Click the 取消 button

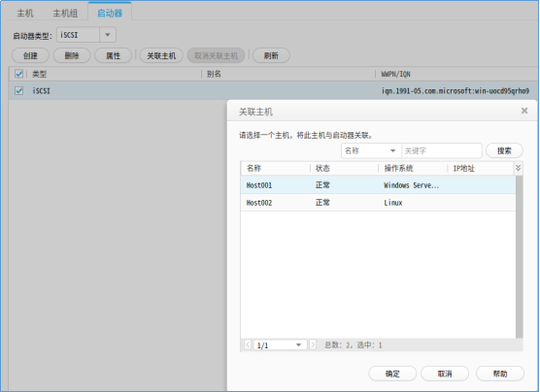click(445, 374)
